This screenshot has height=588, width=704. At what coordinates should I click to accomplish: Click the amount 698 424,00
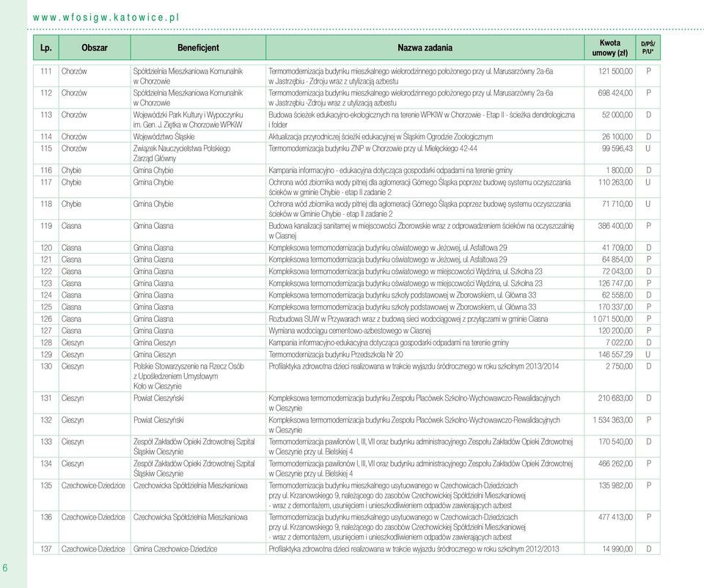click(615, 93)
